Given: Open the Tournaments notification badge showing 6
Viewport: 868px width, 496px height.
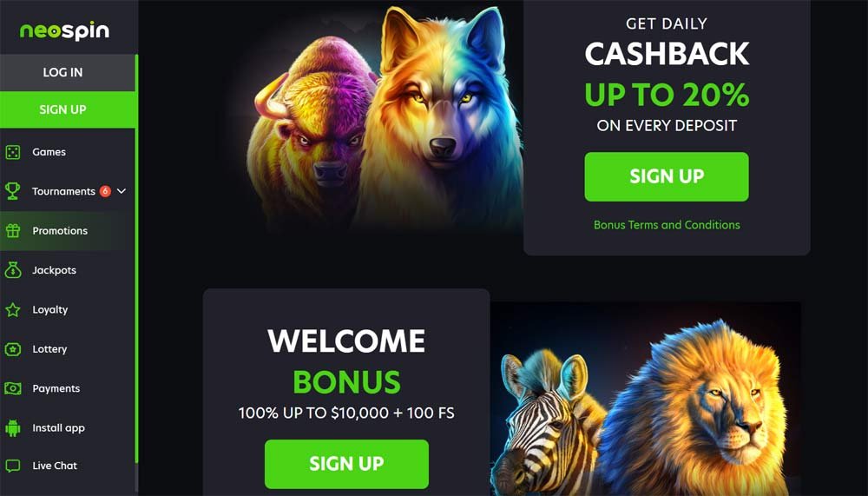Looking at the screenshot, I should [x=105, y=191].
